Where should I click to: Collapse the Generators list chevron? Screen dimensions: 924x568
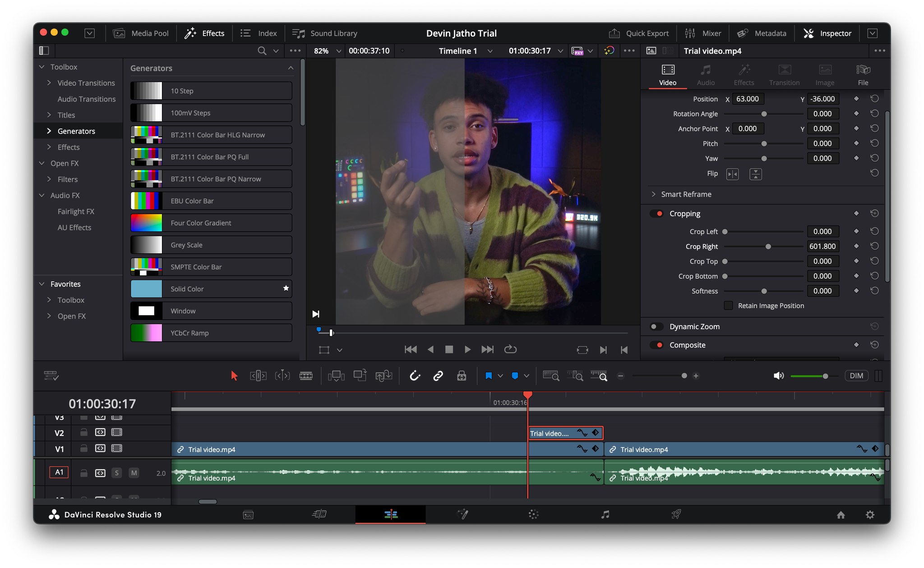click(x=291, y=68)
